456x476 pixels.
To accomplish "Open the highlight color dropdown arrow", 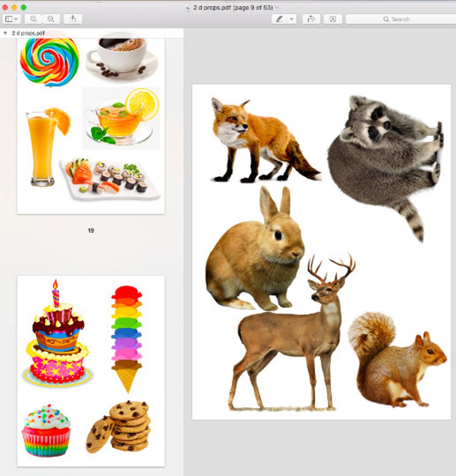I will click(291, 19).
